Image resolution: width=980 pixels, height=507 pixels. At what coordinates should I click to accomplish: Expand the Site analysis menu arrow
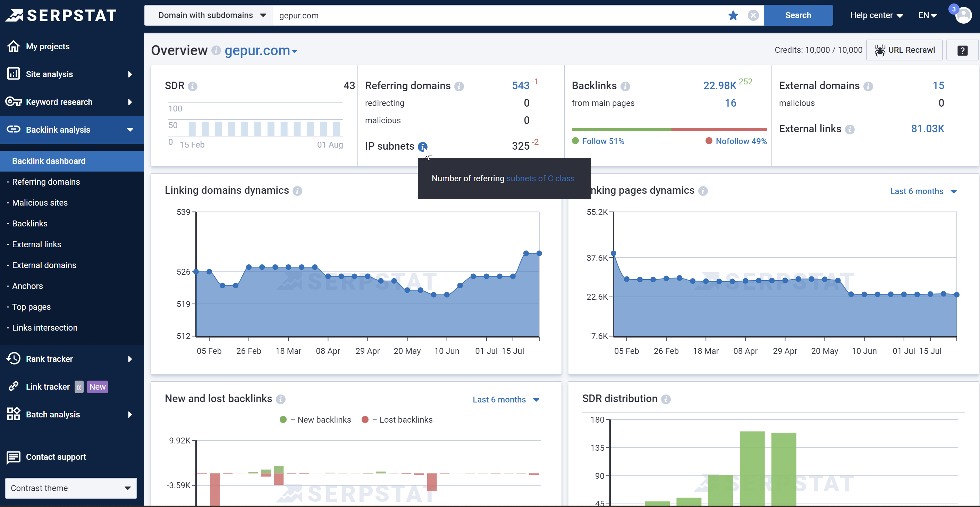pos(130,74)
